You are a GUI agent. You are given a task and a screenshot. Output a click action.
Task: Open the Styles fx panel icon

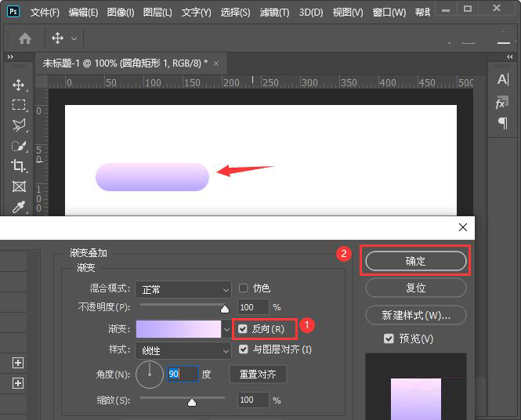coord(502,103)
